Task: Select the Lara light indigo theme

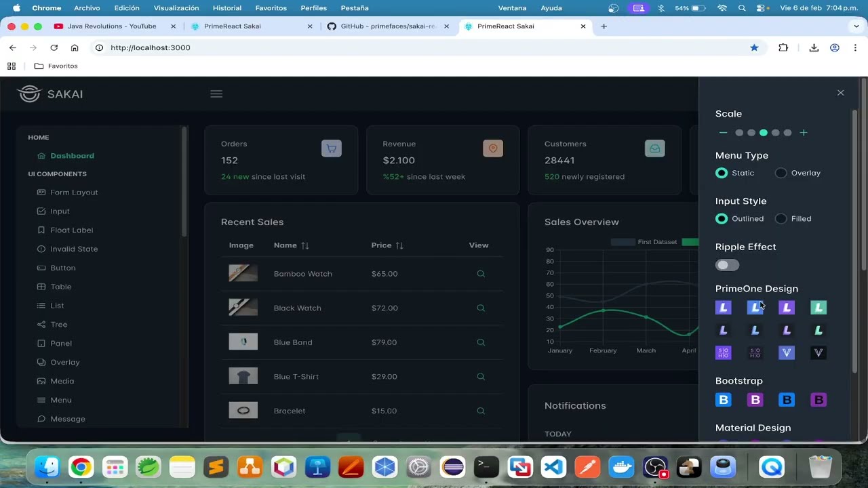Action: coord(724,308)
